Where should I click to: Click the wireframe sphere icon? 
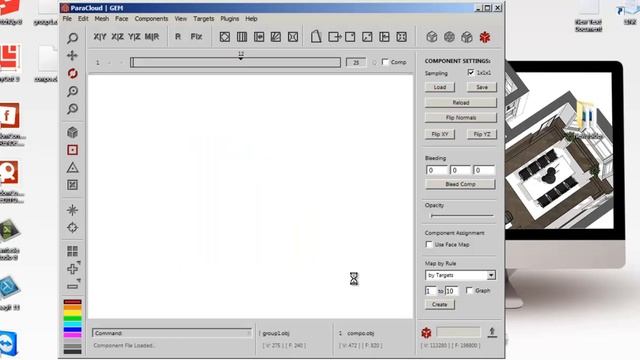tap(449, 37)
